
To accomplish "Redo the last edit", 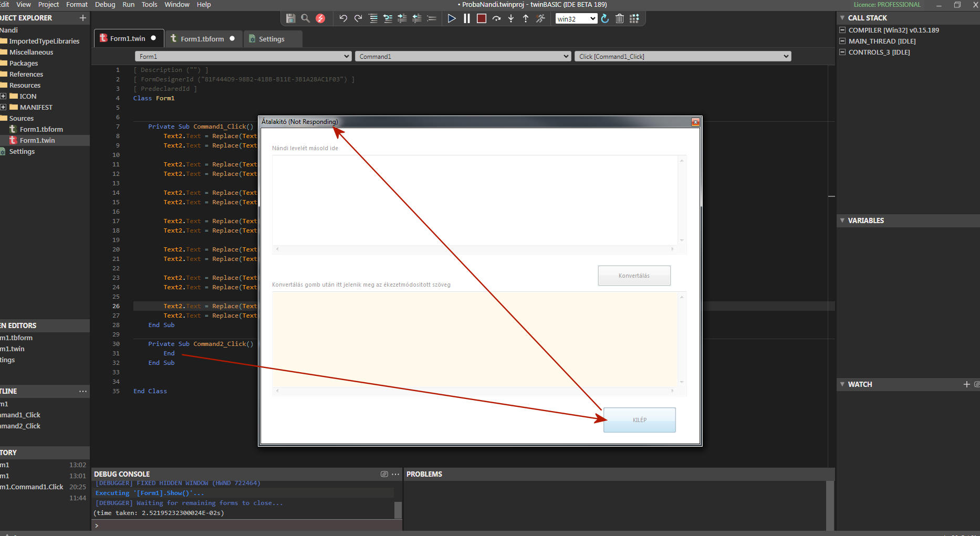I will click(x=358, y=18).
